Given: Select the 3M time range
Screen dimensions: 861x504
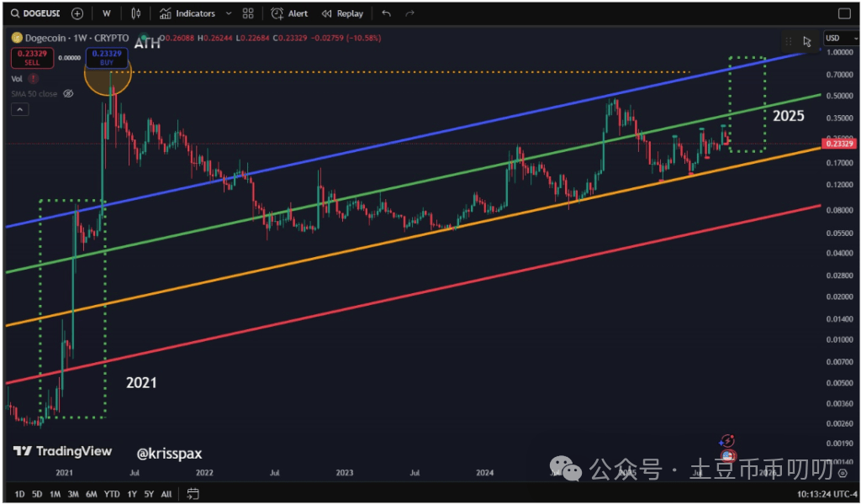Looking at the screenshot, I should pyautogui.click(x=73, y=494).
